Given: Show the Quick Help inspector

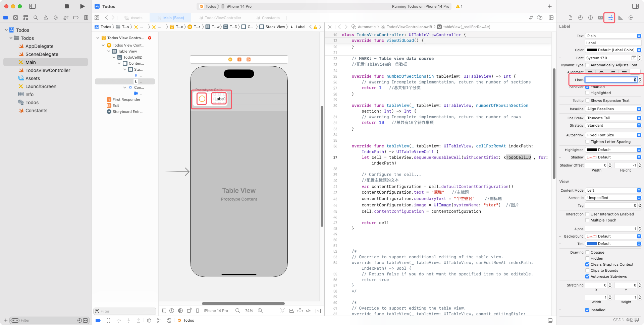Looking at the screenshot, I should coord(590,18).
